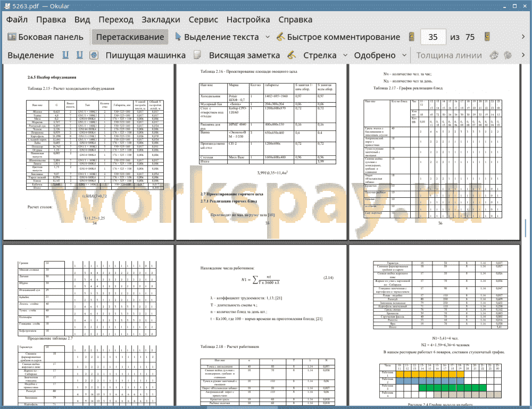Image resolution: width=532 pixels, height=409 pixels.
Task: Open the Вид menu
Action: point(82,20)
